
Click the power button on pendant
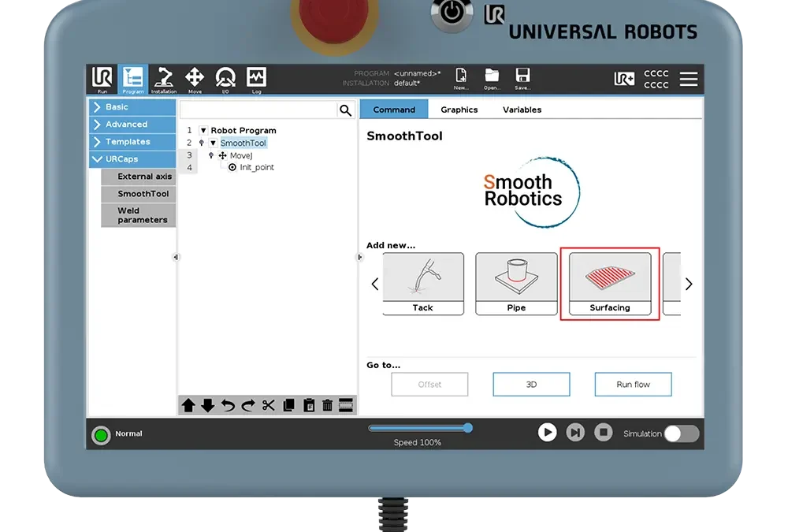pyautogui.click(x=452, y=13)
